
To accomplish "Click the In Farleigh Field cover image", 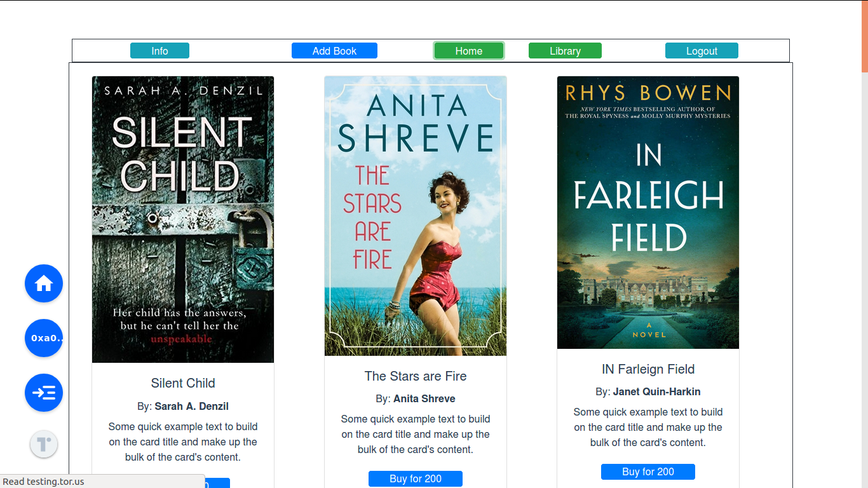I will pos(648,212).
